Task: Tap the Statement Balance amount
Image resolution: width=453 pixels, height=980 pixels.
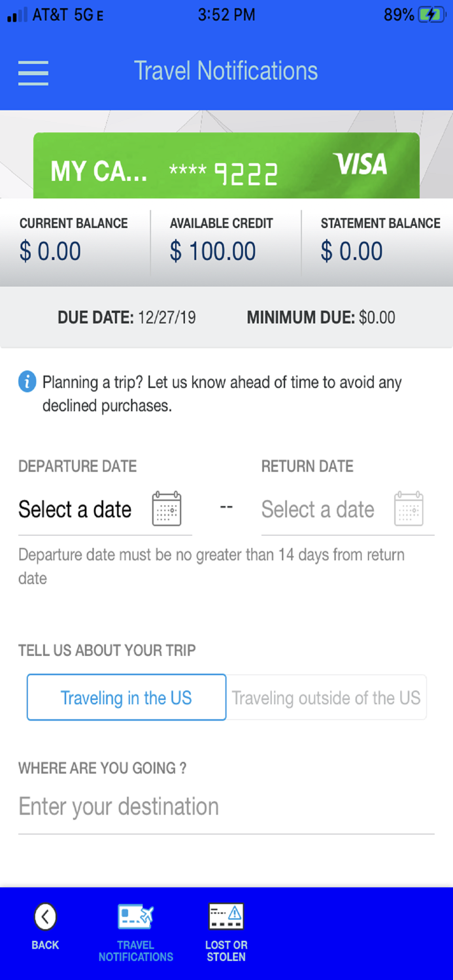Action: pyautogui.click(x=352, y=252)
